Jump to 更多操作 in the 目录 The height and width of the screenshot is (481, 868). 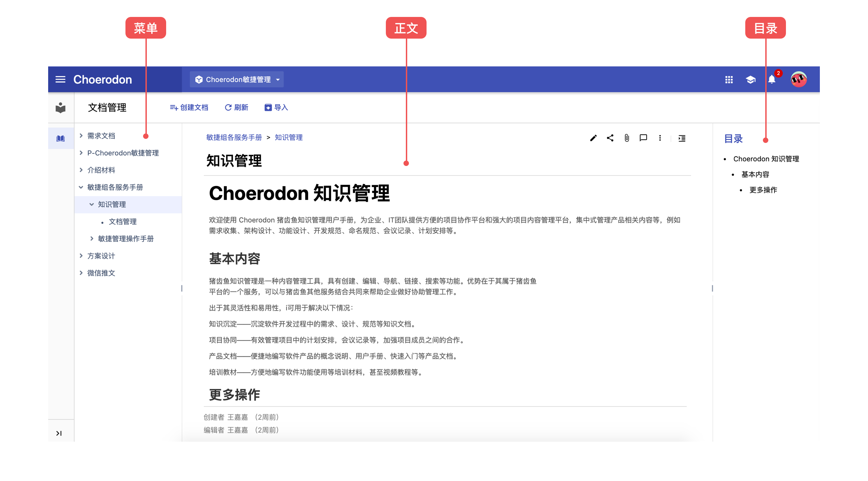pos(763,190)
